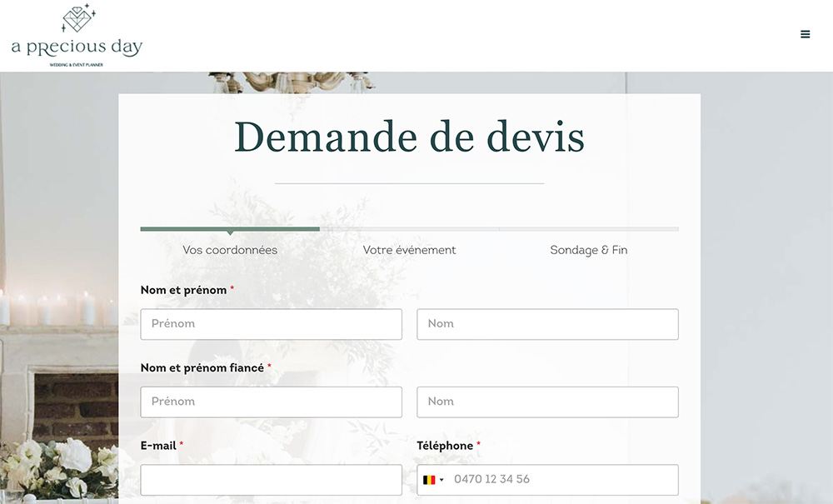The height and width of the screenshot is (504, 833).
Task: Focus the Nom field under "Nom et prénom"
Action: coord(547,324)
